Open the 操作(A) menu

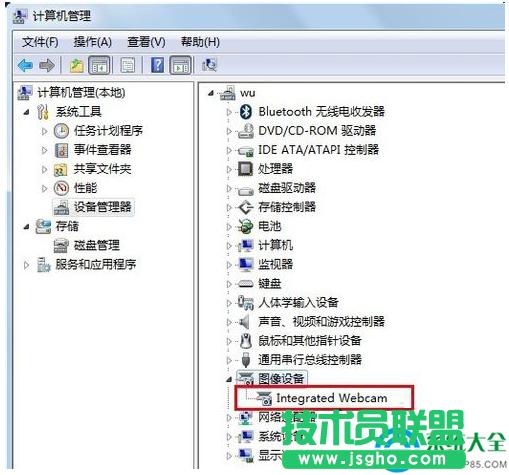pyautogui.click(x=93, y=42)
